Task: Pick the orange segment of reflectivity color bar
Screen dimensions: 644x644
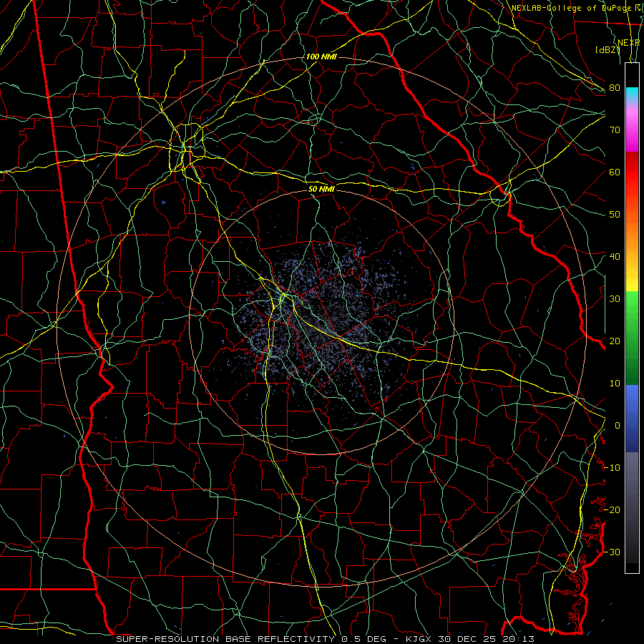Action: click(x=632, y=234)
